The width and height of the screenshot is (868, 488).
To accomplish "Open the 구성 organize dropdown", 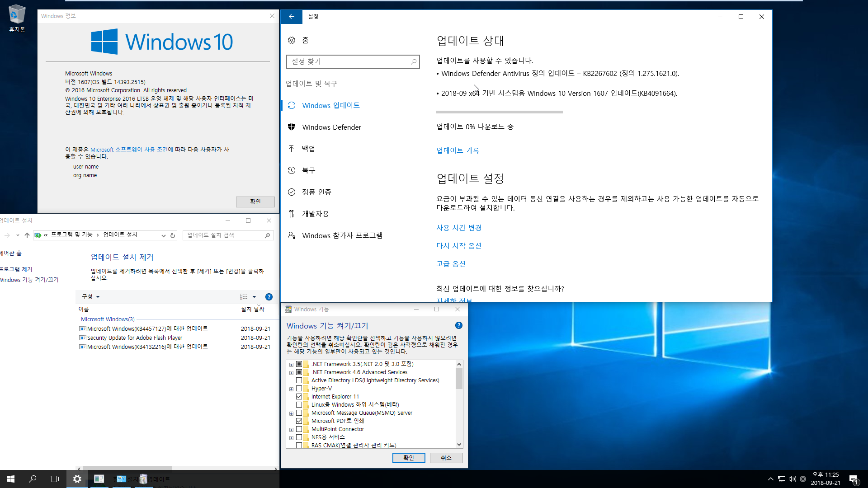I will (90, 297).
